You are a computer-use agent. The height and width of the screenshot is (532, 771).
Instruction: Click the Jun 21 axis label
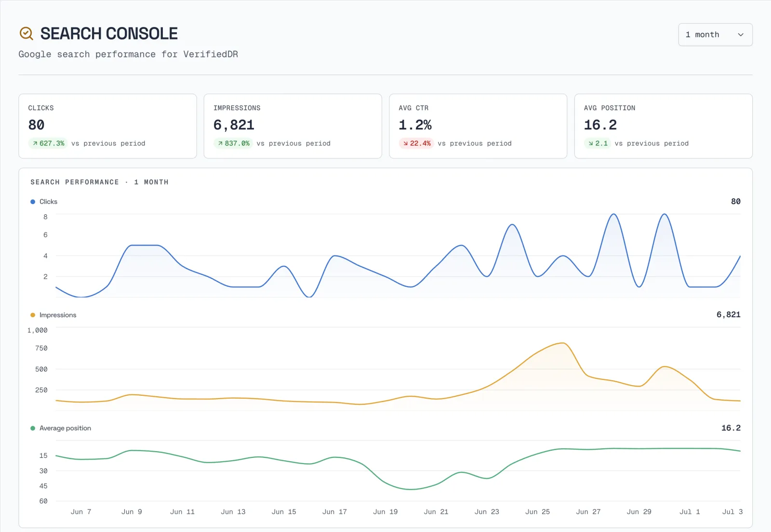(436, 512)
